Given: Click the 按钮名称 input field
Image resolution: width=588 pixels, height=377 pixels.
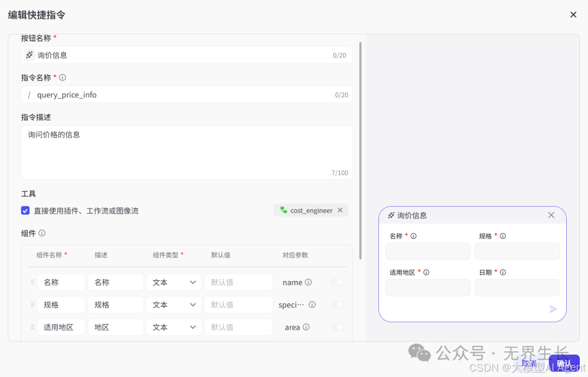Looking at the screenshot, I should tap(187, 55).
